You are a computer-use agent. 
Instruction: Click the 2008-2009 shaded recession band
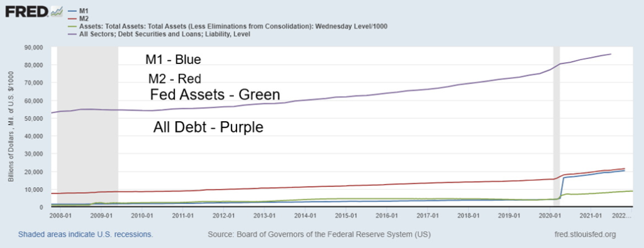pyautogui.click(x=87, y=127)
